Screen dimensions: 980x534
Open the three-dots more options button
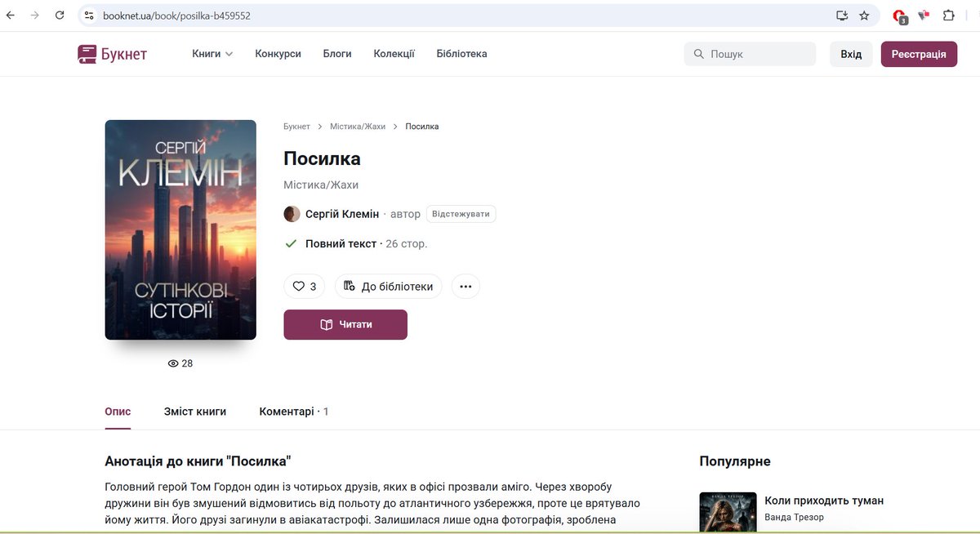[x=466, y=287]
